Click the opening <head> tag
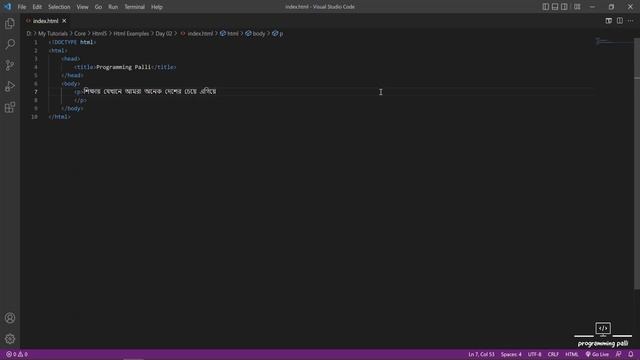 click(71, 59)
